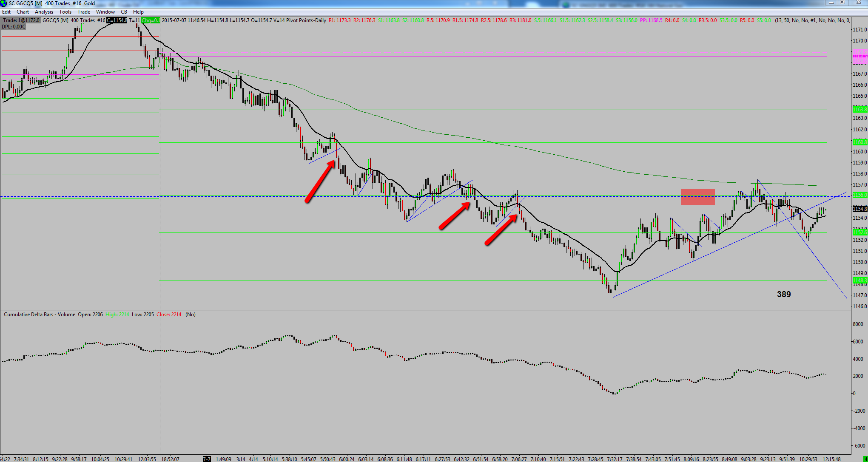Click the highlighted 'C=1154.8' close value

click(117, 20)
